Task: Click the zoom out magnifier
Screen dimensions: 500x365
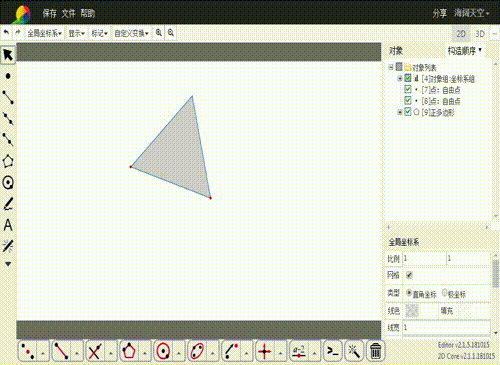Action: coord(171,33)
